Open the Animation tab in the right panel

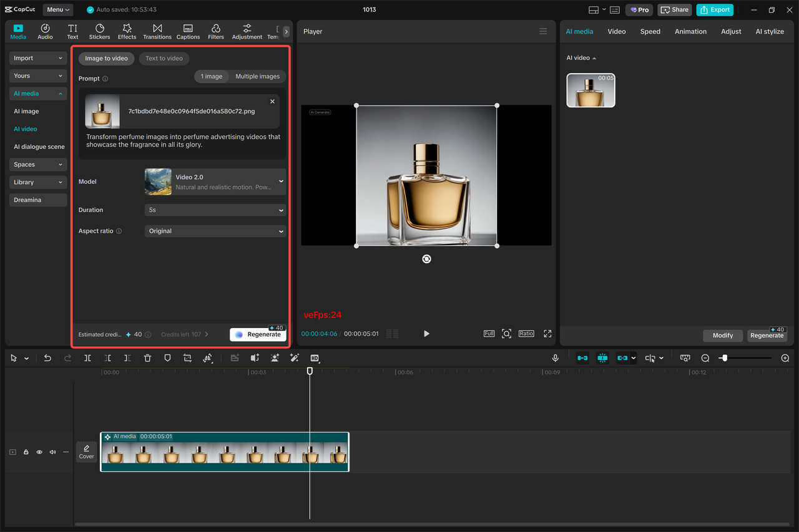690,31
